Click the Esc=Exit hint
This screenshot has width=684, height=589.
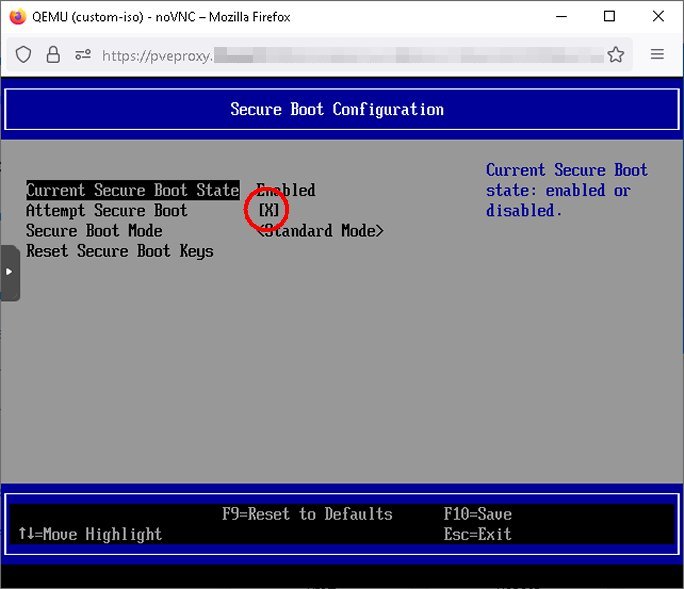477,534
